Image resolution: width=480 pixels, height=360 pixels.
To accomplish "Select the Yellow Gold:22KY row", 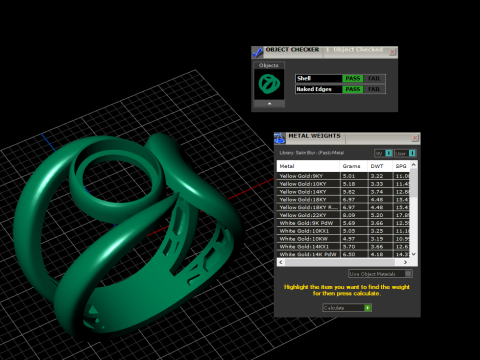I will [x=343, y=215].
